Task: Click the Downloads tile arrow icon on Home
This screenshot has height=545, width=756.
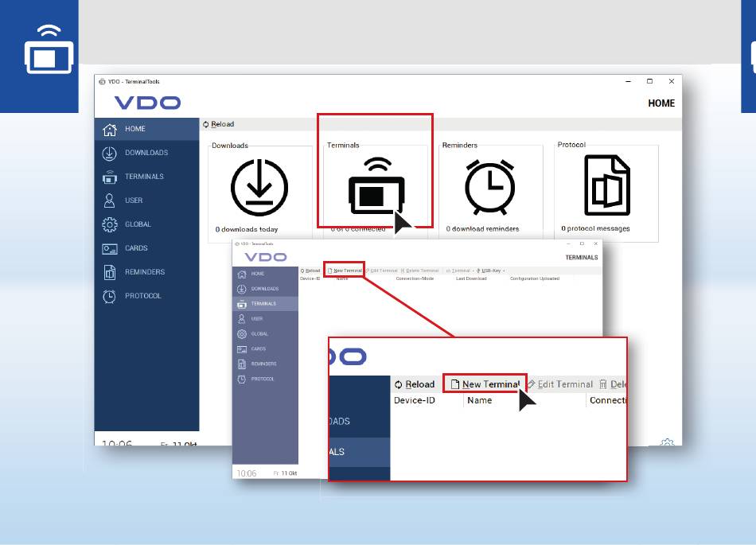Action: click(259, 188)
